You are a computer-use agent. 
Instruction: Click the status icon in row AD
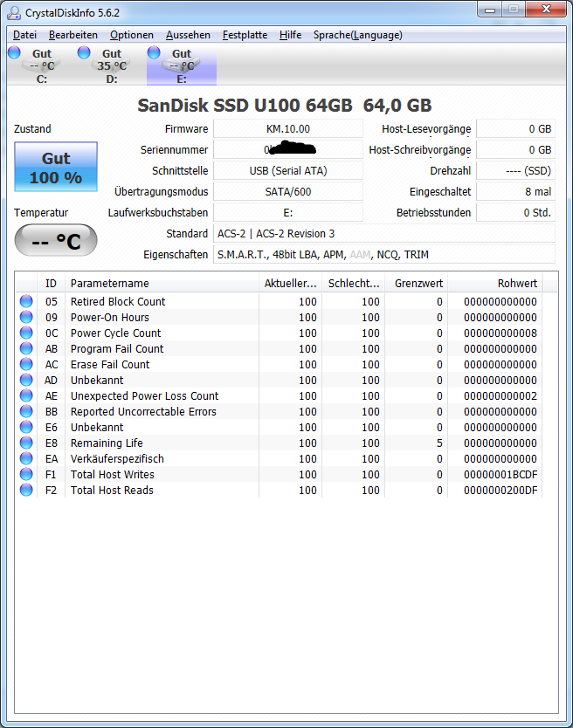[x=26, y=381]
